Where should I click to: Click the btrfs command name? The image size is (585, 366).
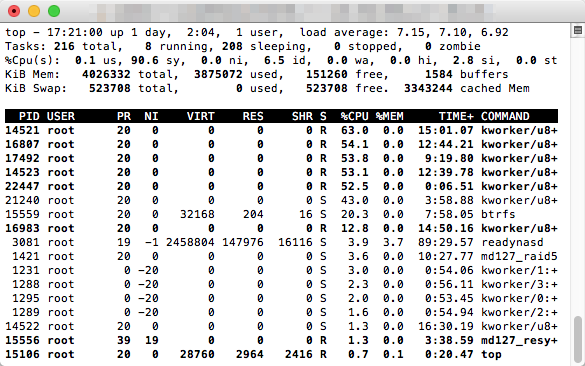tap(498, 215)
